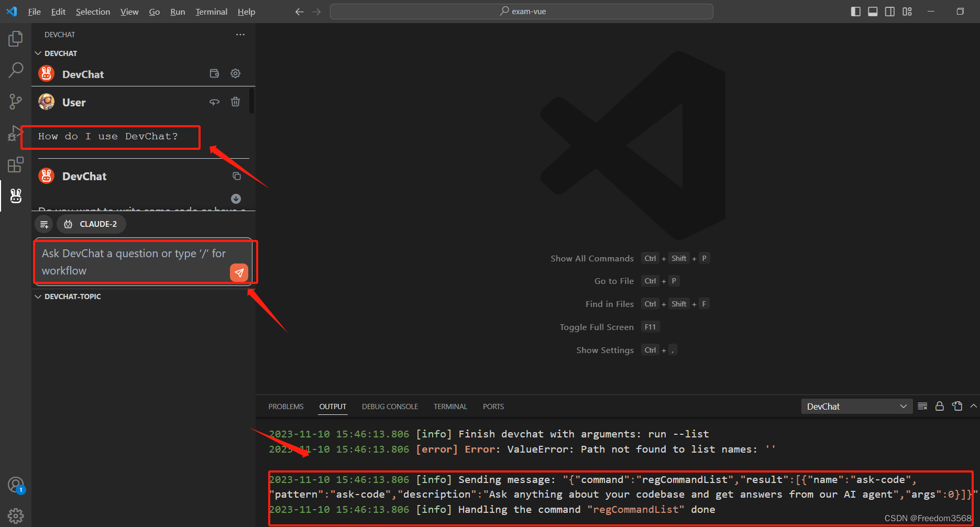Image resolution: width=980 pixels, height=527 pixels.
Task: Click the User name in chat
Action: [x=74, y=103]
